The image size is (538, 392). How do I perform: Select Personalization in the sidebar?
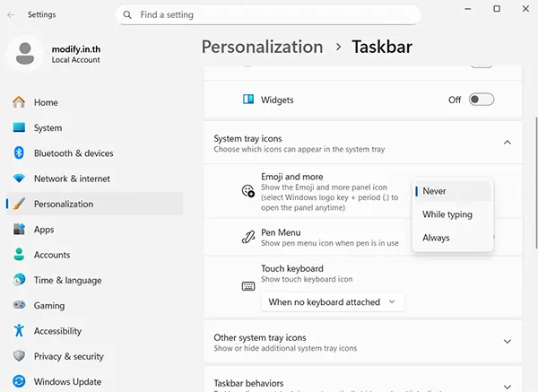95,204
